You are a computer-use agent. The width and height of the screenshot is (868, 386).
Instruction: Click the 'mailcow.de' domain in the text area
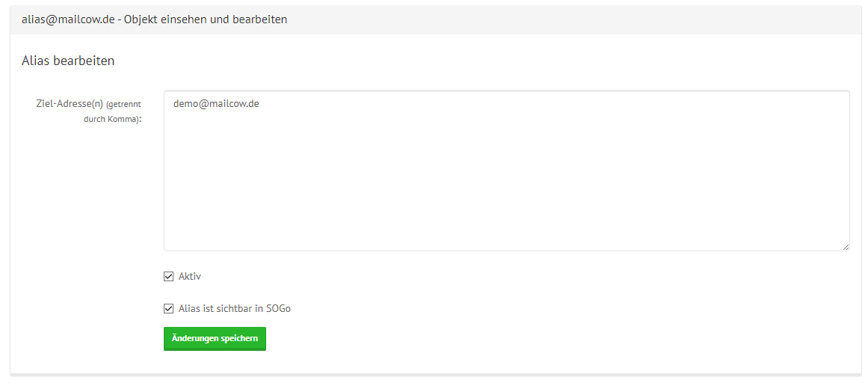[x=235, y=104]
